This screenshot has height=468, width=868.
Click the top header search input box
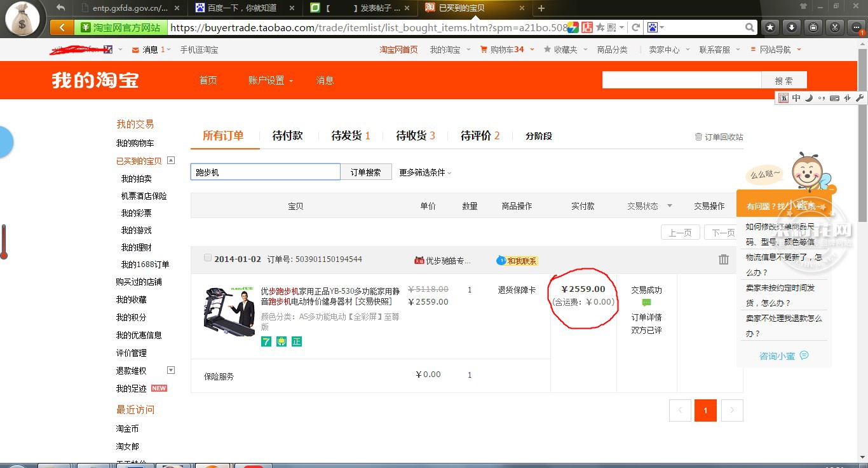[x=682, y=80]
